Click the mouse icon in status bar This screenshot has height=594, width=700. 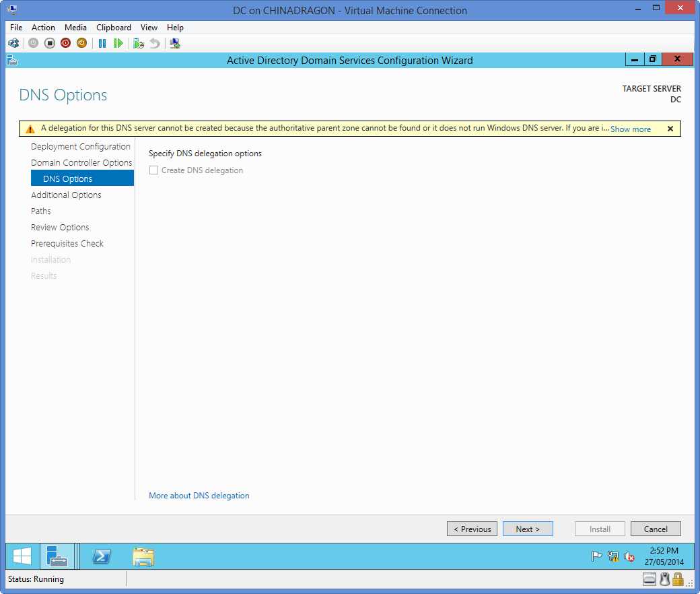click(x=665, y=579)
